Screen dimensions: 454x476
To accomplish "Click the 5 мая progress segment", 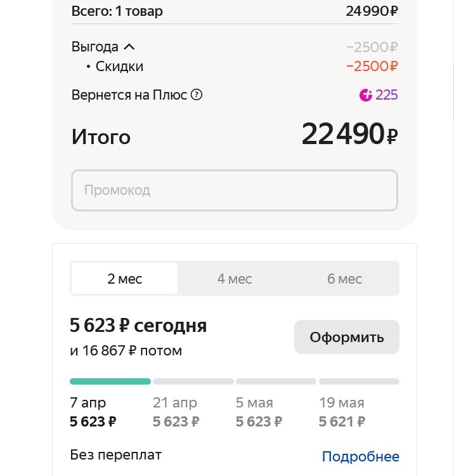I will [276, 381].
